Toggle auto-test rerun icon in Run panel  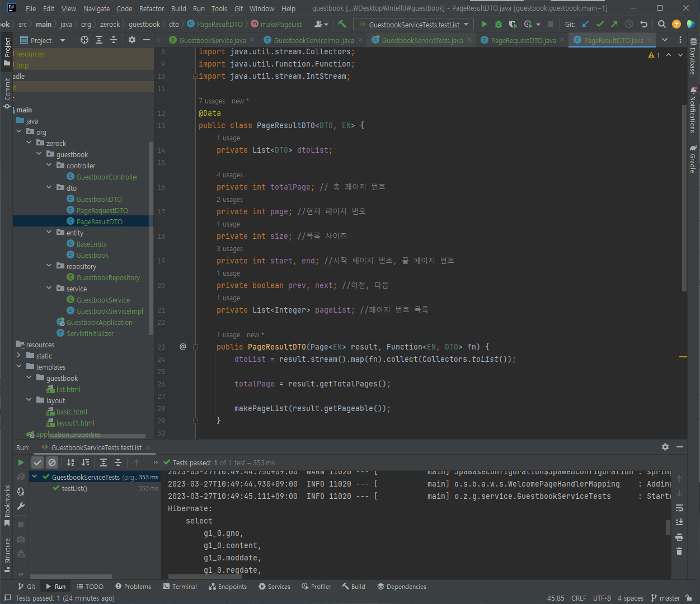tap(21, 492)
